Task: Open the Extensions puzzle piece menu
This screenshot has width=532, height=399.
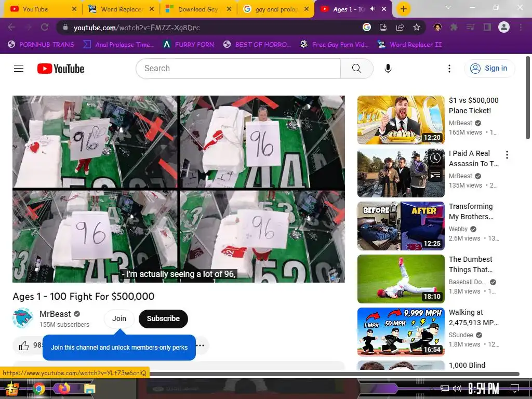Action: (x=454, y=27)
